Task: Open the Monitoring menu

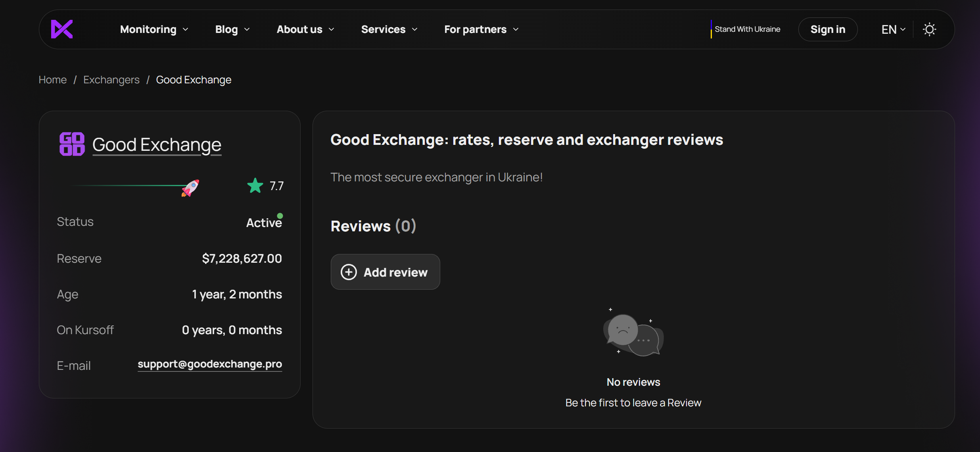Action: tap(154, 29)
